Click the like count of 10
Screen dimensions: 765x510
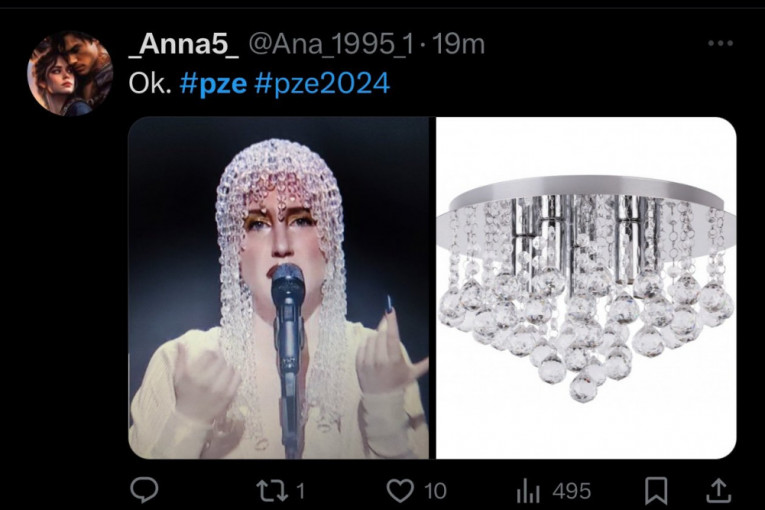[434, 490]
